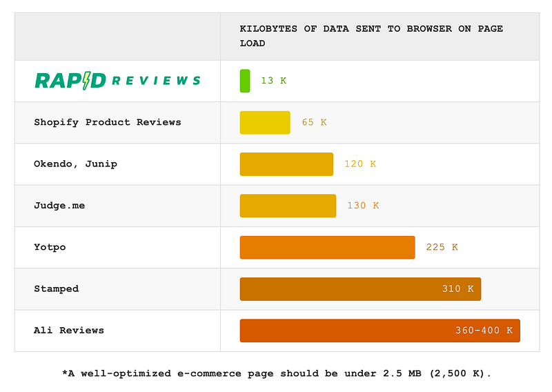Select the Judge.me row label
552x392 pixels.
[x=59, y=206]
